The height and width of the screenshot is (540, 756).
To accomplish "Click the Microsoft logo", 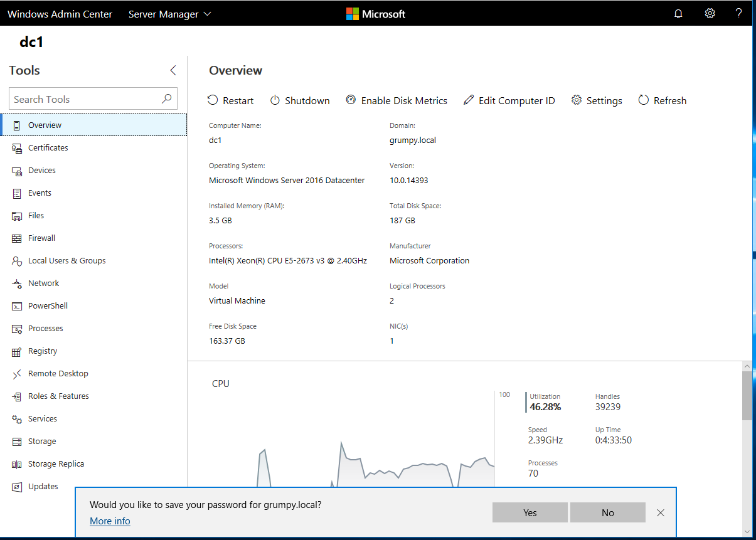I will 376,14.
